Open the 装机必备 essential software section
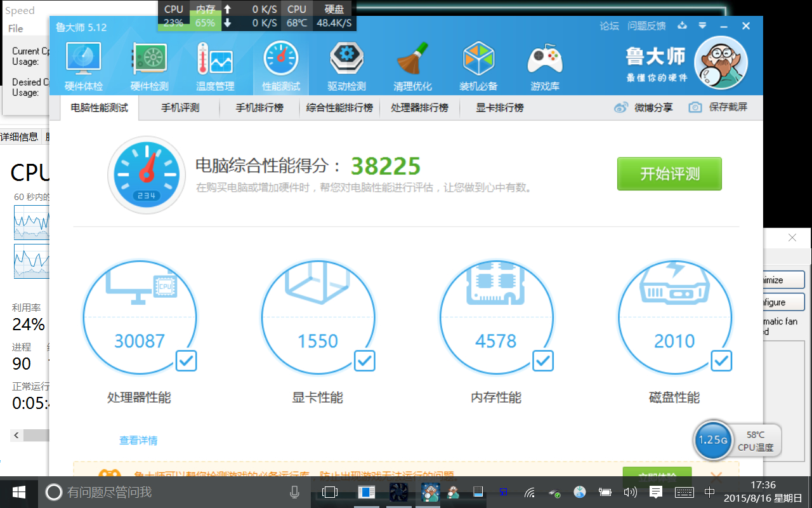This screenshot has width=812, height=508. pos(478,67)
